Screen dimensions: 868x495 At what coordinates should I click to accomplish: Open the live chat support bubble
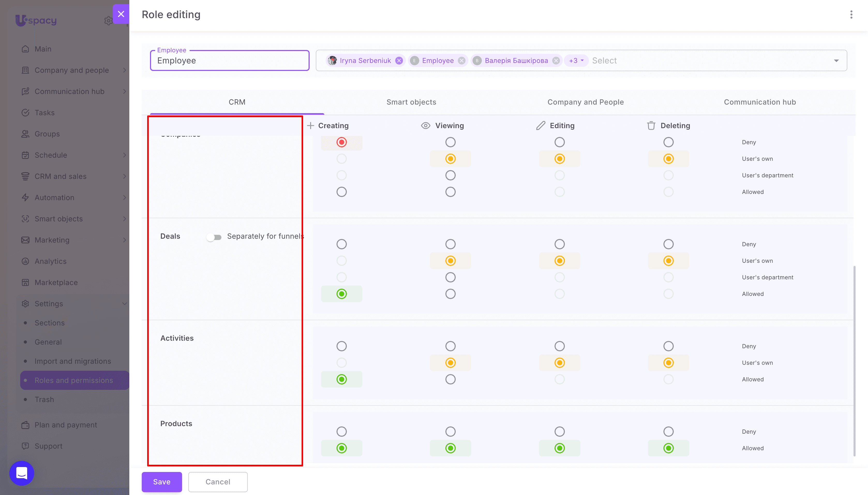click(22, 473)
